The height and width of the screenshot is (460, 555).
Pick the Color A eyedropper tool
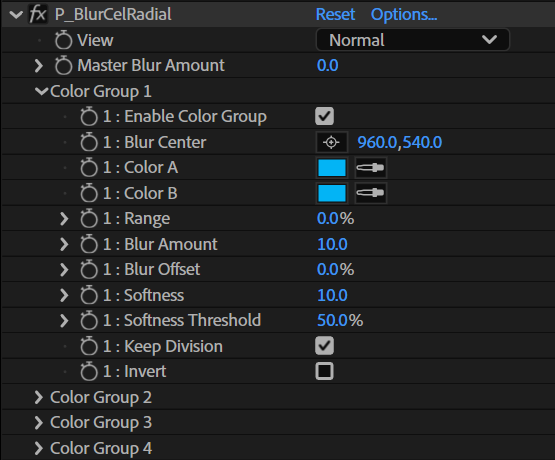click(371, 167)
